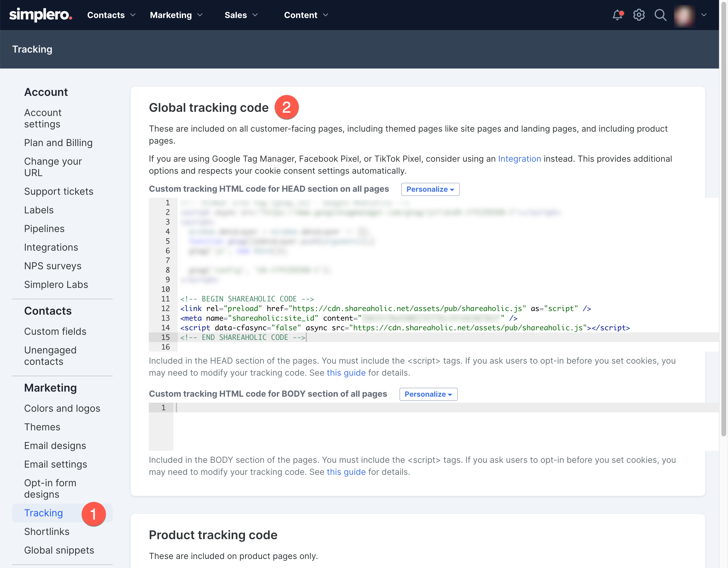
Task: Go to Global snippets in sidebar
Action: [59, 550]
